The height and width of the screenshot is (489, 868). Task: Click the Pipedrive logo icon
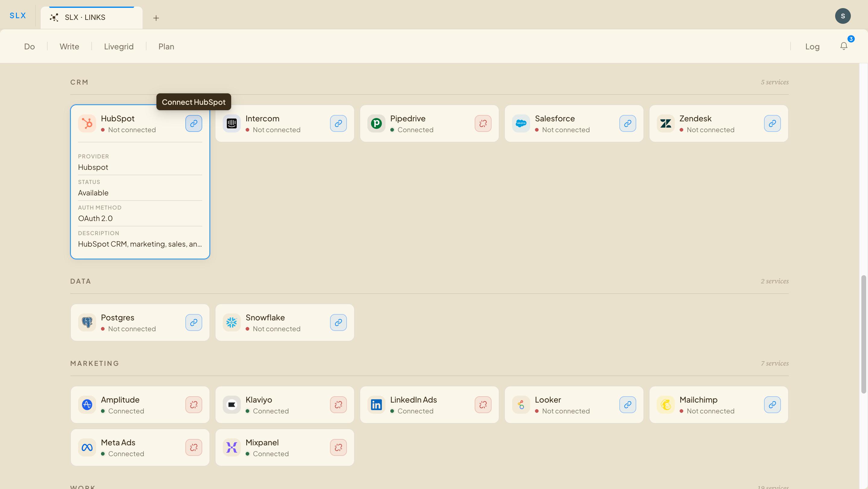pos(376,123)
